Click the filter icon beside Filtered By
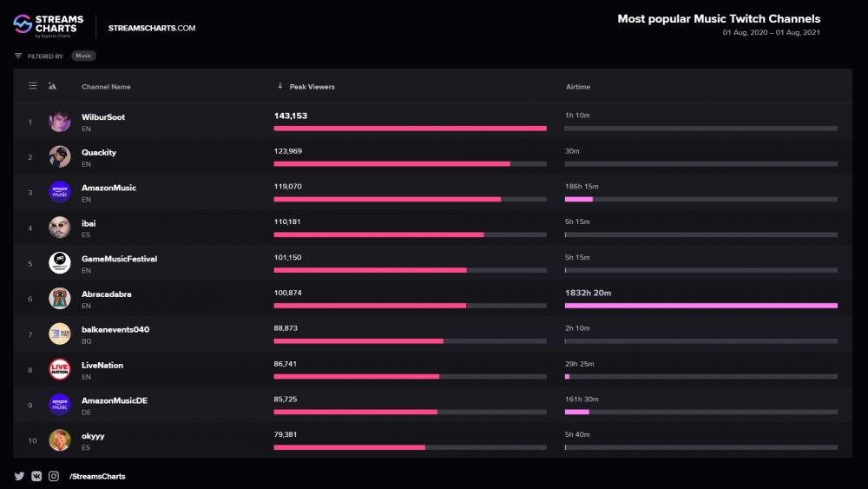This screenshot has height=489, width=868. tap(18, 56)
